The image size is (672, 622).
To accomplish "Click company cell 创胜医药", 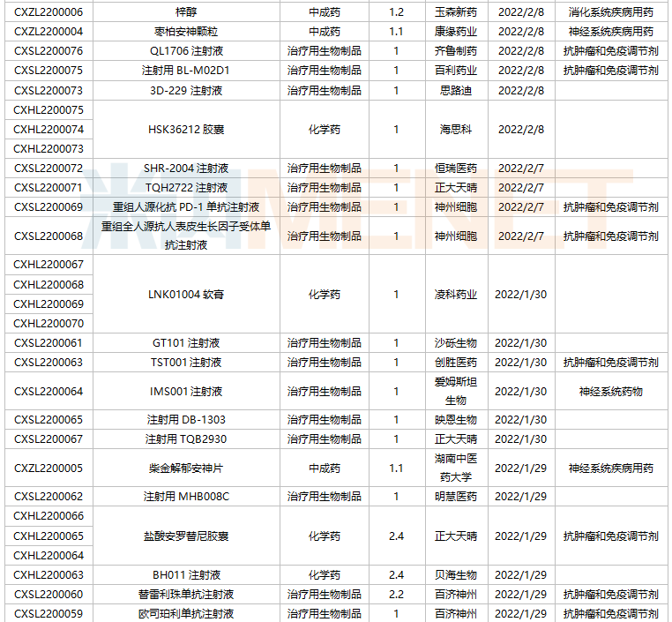I will [x=456, y=363].
